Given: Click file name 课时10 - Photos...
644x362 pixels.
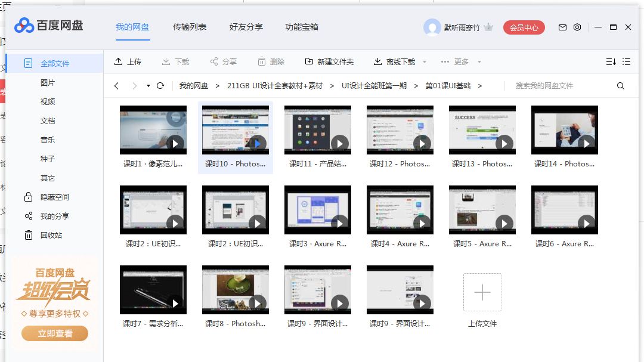Looking at the screenshot, I should tap(236, 164).
